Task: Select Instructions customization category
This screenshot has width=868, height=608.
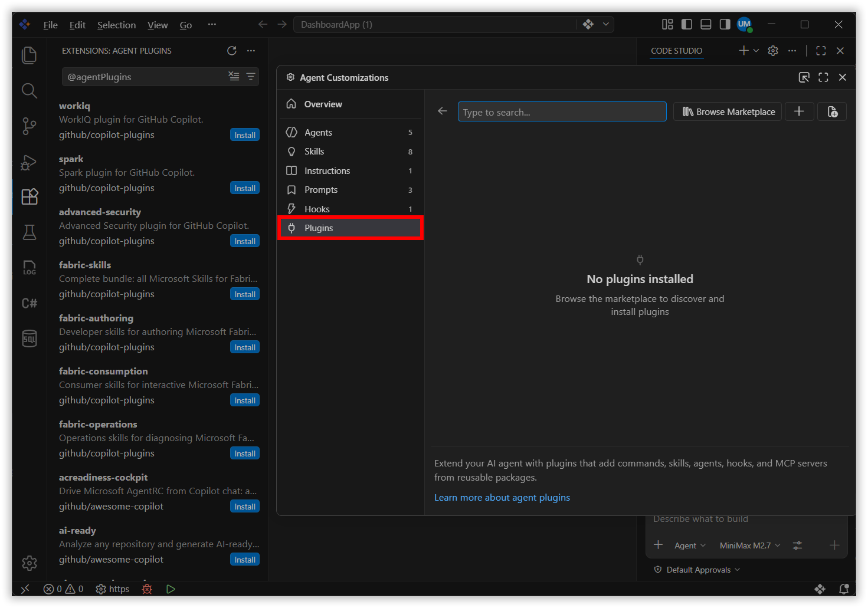Action: (351, 171)
